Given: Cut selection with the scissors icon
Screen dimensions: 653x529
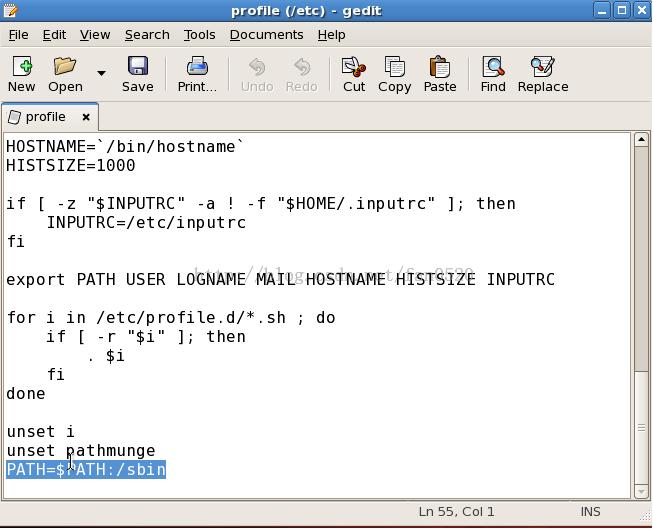Looking at the screenshot, I should tap(354, 67).
